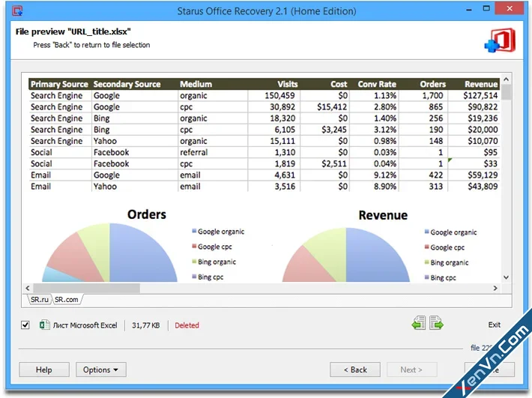This screenshot has height=398, width=532.
Task: Maximize the Starus Office Recovery window
Action: coord(486,8)
